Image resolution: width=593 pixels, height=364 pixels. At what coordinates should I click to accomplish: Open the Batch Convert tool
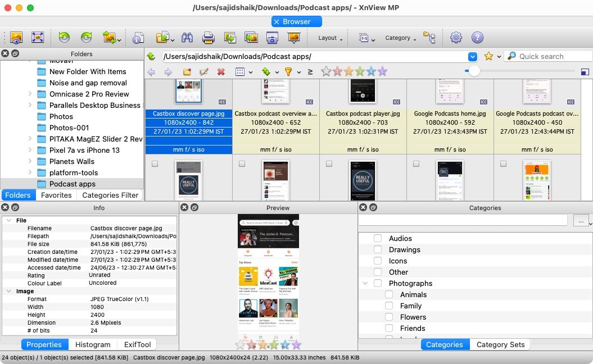108,38
